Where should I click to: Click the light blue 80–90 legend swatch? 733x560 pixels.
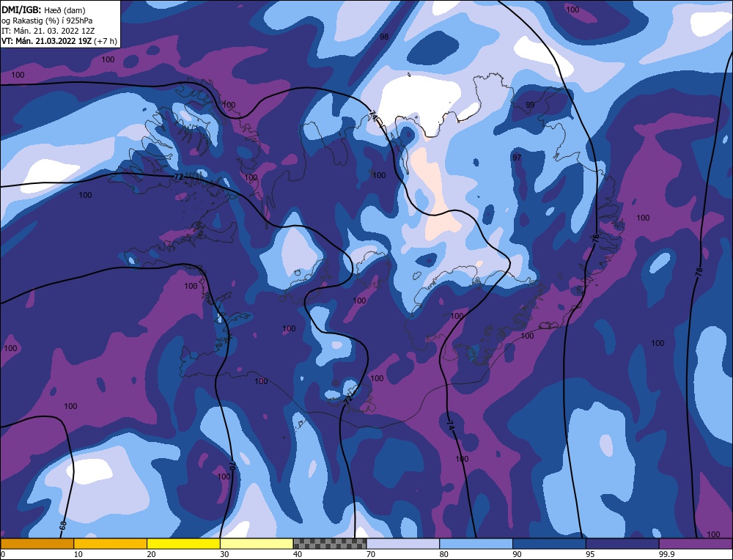476,543
